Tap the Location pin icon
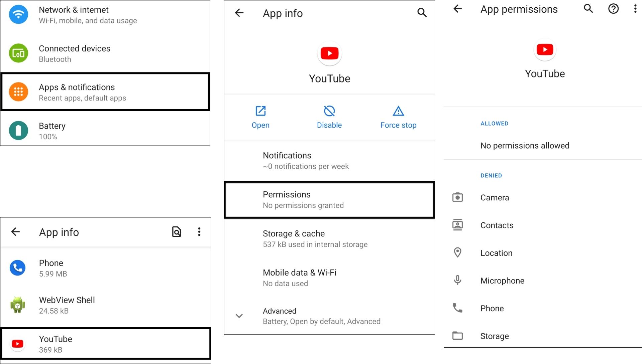The height and width of the screenshot is (364, 642). pyautogui.click(x=457, y=252)
